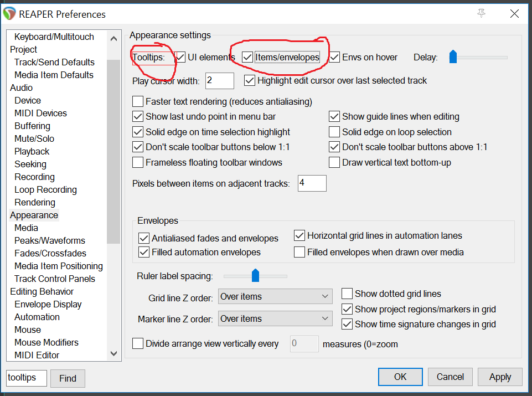Click the REAPER logo icon in title bar
The width and height of the screenshot is (532, 396).
tap(9, 14)
